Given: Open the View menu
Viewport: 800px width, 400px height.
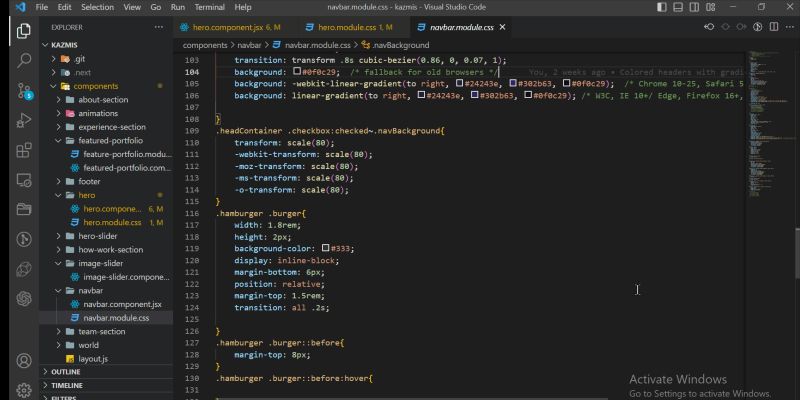Looking at the screenshot, I should coord(132,7).
